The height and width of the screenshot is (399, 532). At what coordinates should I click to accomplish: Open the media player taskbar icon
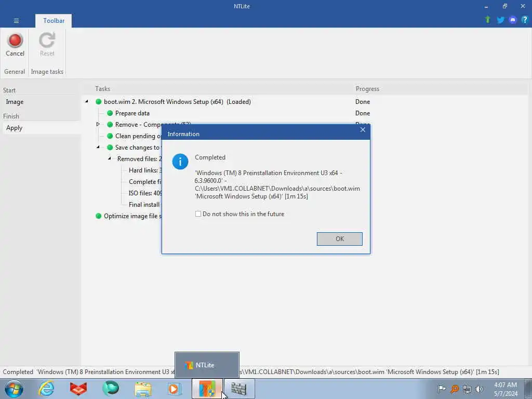point(174,389)
